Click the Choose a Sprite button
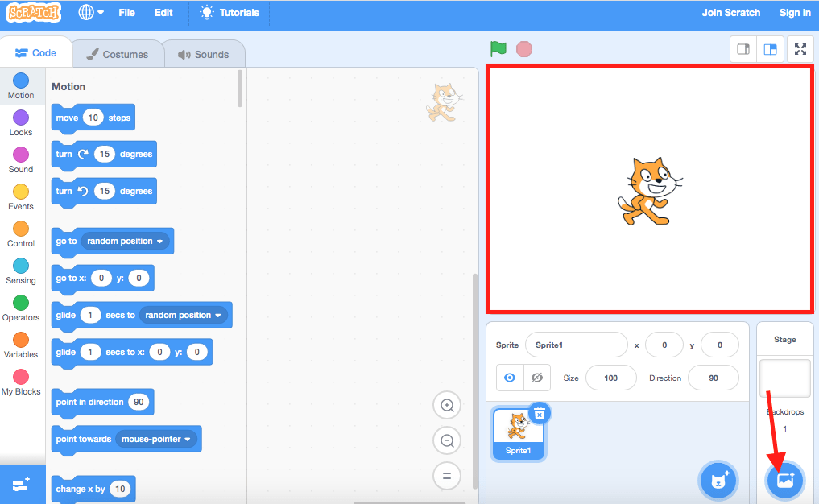Image resolution: width=819 pixels, height=504 pixels. click(718, 481)
